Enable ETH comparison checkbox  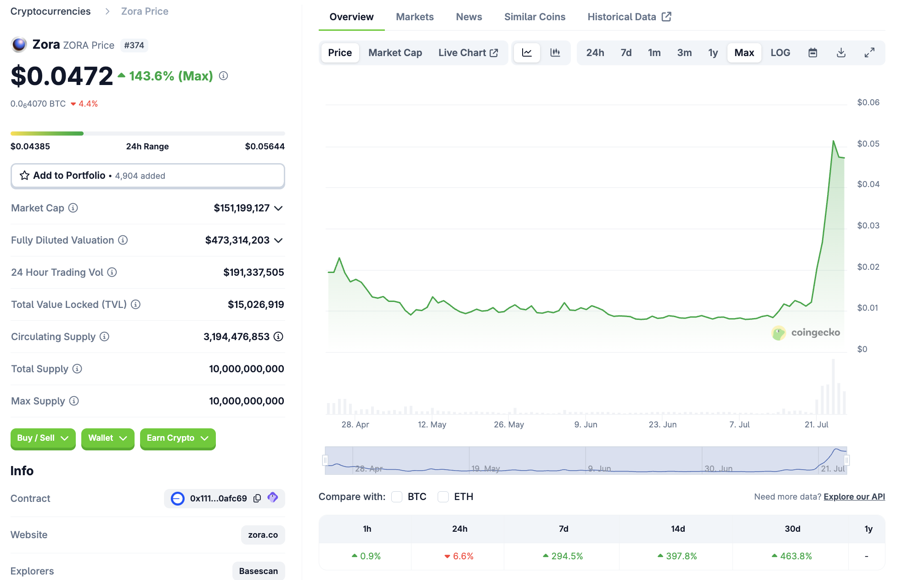pos(443,497)
